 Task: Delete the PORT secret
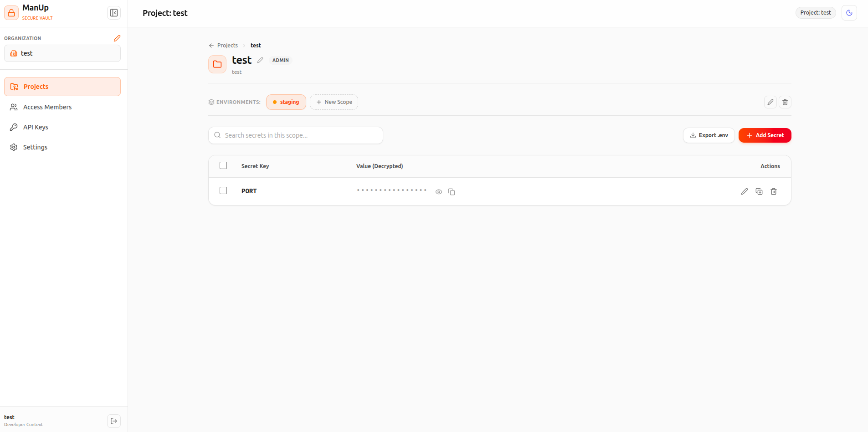(x=774, y=191)
